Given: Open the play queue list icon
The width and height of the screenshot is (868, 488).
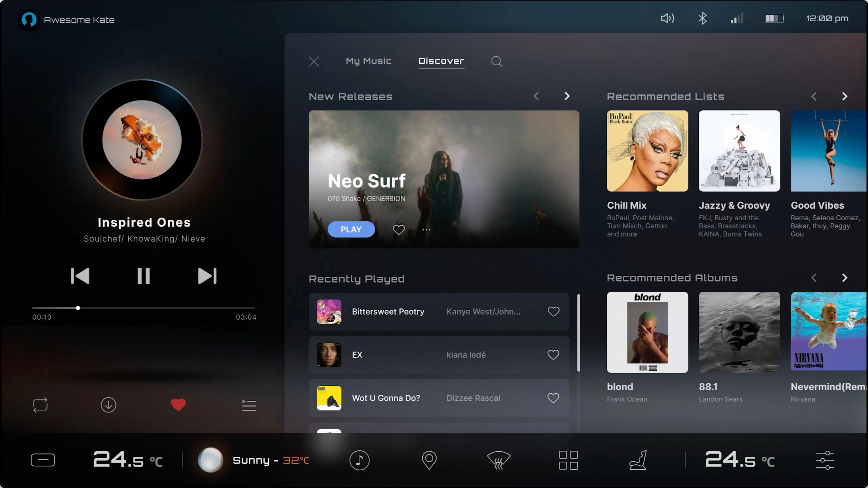Looking at the screenshot, I should [249, 405].
